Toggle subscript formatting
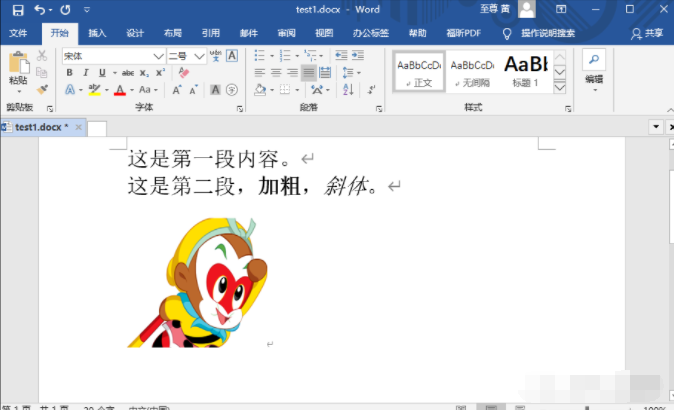Viewport: 674px width, 410px height. point(144,73)
